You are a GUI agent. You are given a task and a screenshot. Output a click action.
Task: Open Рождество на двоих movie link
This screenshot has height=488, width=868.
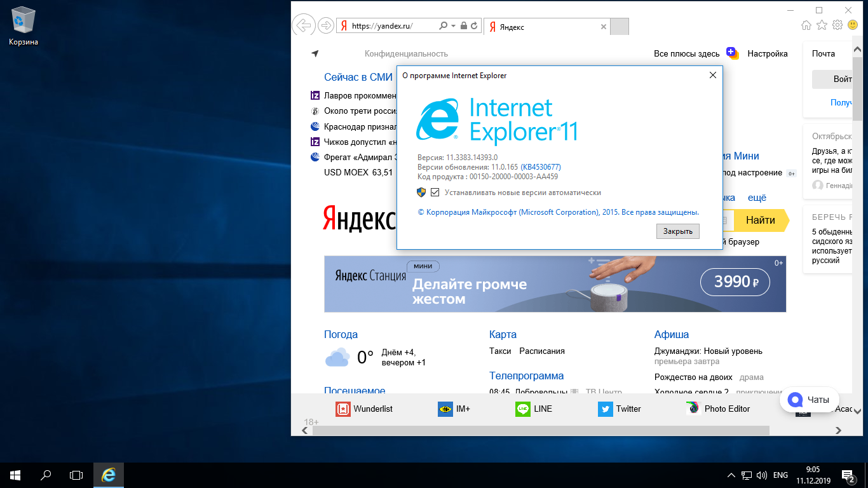[x=693, y=377]
